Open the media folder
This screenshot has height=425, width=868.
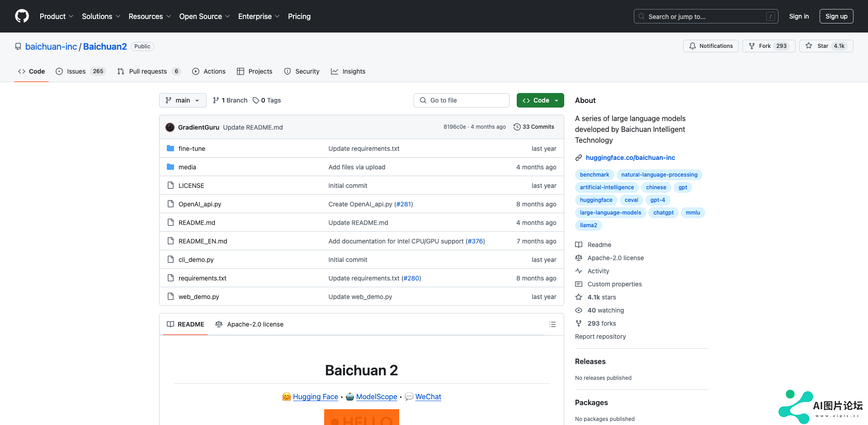187,167
